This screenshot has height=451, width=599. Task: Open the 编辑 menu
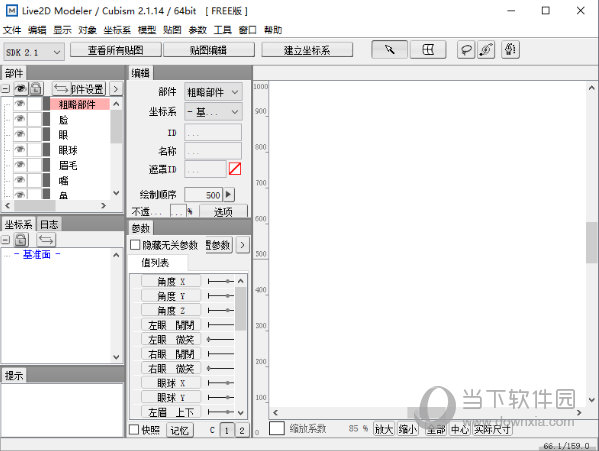(x=37, y=30)
